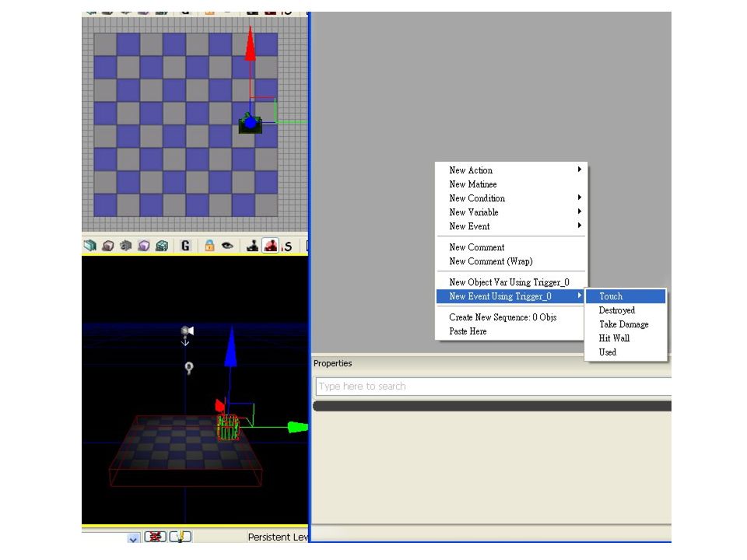This screenshot has width=747, height=560.
Task: Expand the New Action submenu
Action: 512,170
